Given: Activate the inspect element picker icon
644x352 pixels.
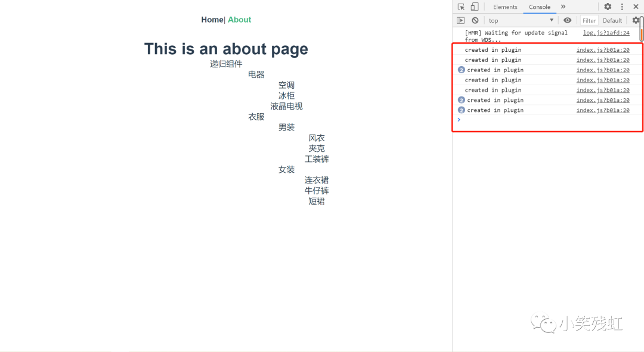Looking at the screenshot, I should [x=461, y=7].
